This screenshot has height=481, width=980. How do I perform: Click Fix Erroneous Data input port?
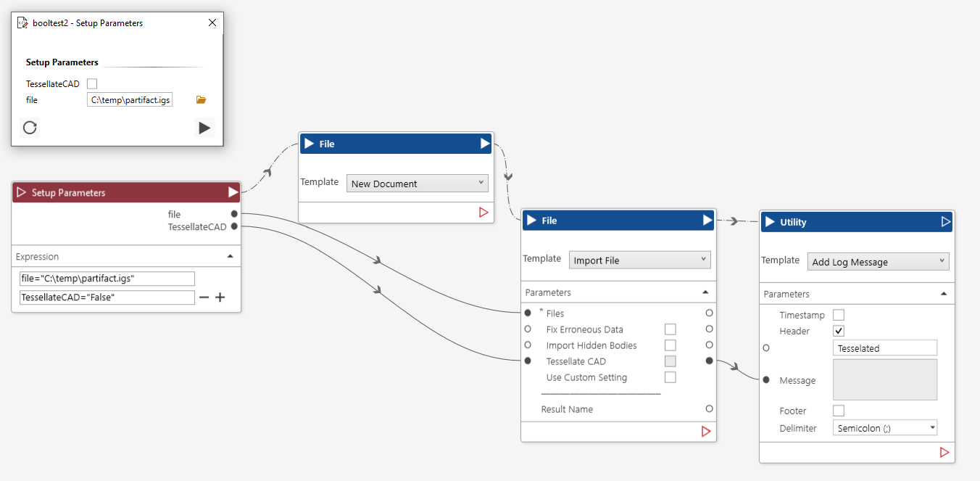(x=528, y=329)
